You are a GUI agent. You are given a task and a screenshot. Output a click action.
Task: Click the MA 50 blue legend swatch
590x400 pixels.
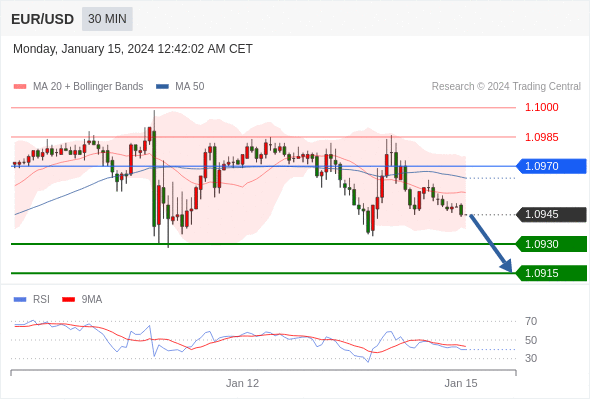pos(162,87)
